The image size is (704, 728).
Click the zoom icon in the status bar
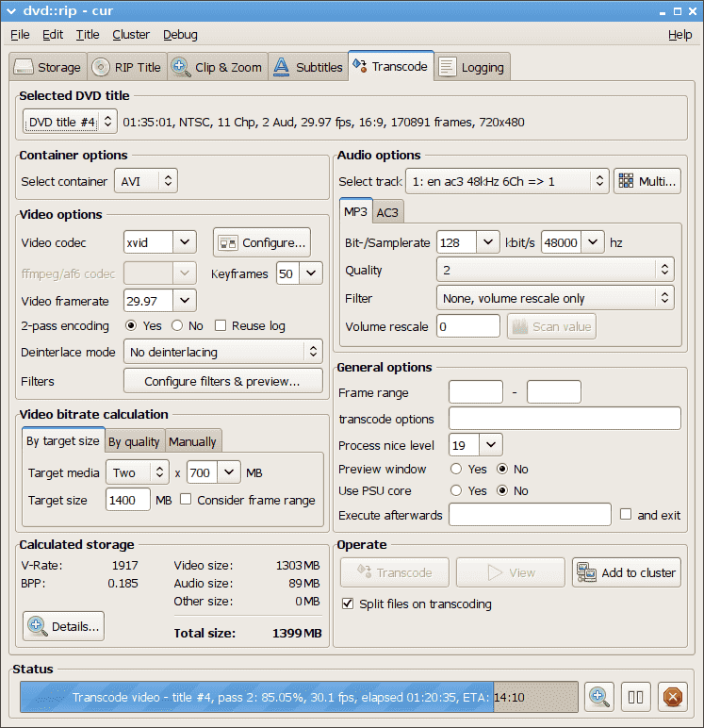(599, 697)
